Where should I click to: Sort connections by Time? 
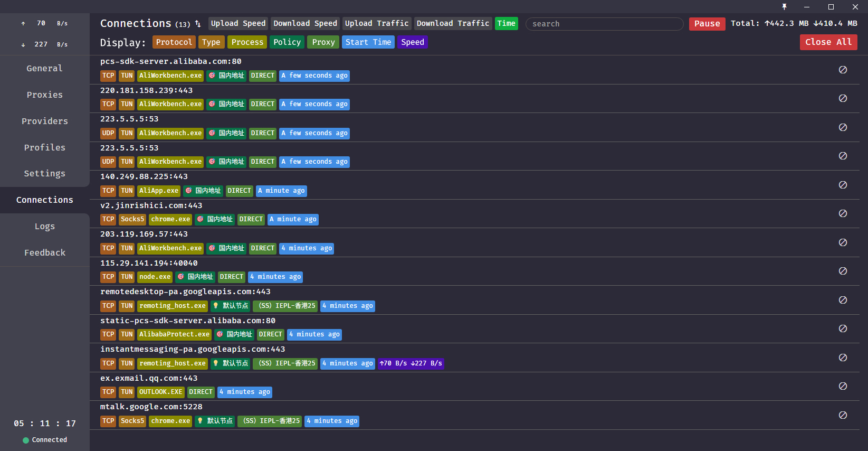(507, 23)
